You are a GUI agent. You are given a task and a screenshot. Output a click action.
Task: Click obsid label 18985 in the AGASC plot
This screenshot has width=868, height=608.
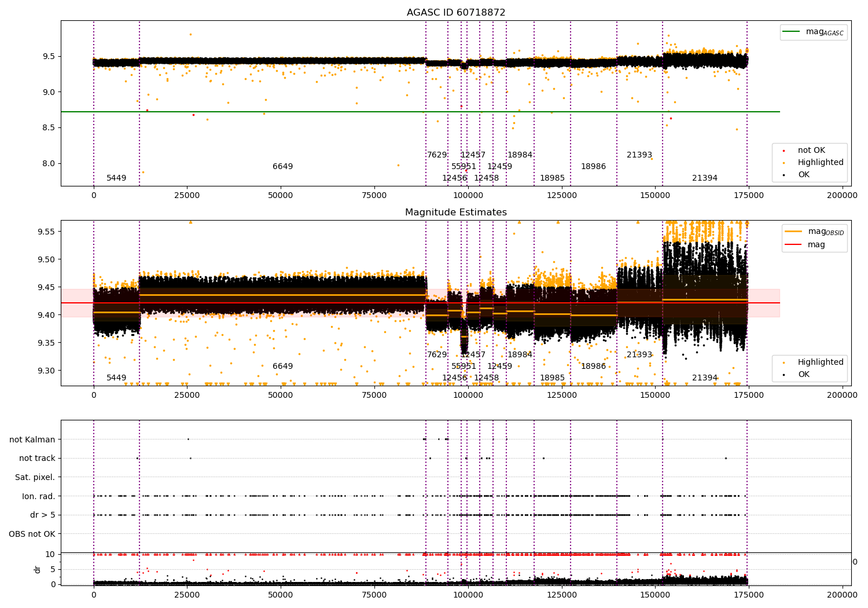552,178
